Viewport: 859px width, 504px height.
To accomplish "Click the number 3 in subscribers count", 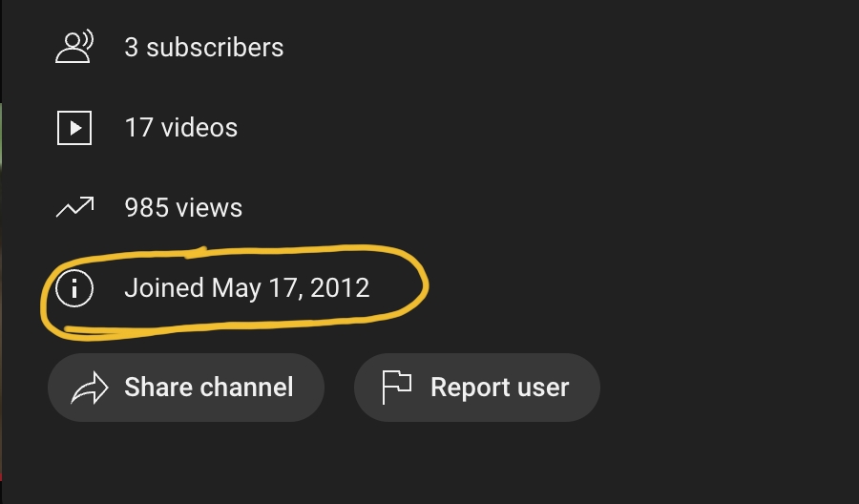I will [x=132, y=48].
